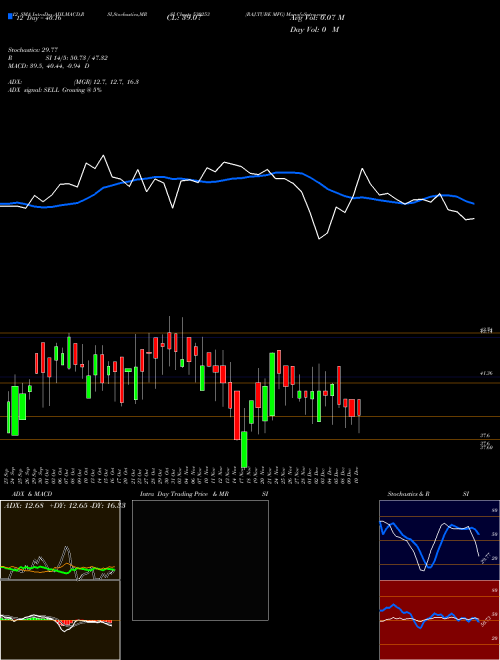Click the last red candlestick on the right
This screenshot has height=660, width=500.
click(x=359, y=407)
